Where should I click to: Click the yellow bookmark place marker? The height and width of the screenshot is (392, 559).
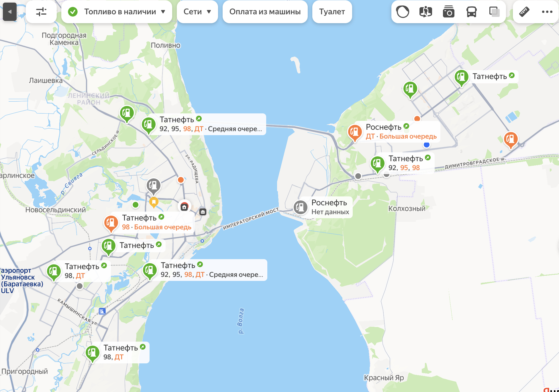coord(154,202)
